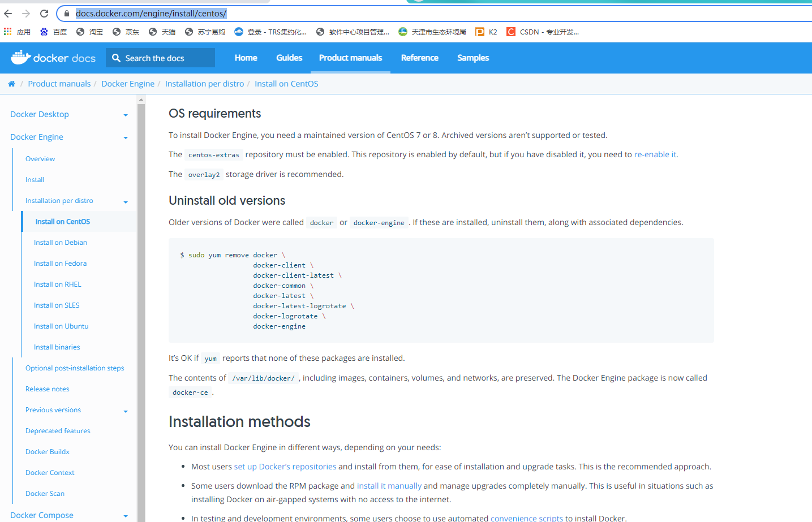Select Install on SLES sidebar item

tap(57, 305)
